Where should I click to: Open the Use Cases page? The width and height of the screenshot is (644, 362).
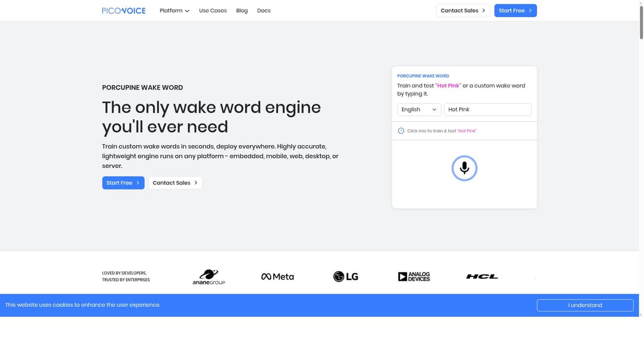point(213,11)
